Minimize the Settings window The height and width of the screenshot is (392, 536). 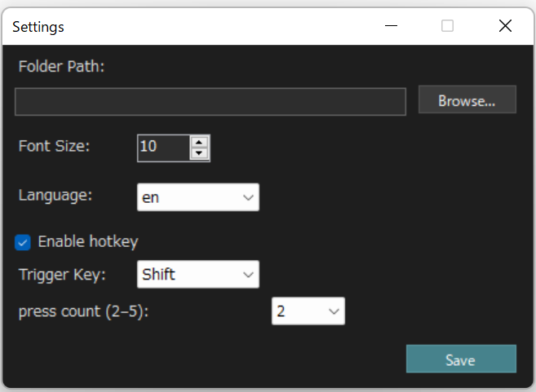coord(392,26)
